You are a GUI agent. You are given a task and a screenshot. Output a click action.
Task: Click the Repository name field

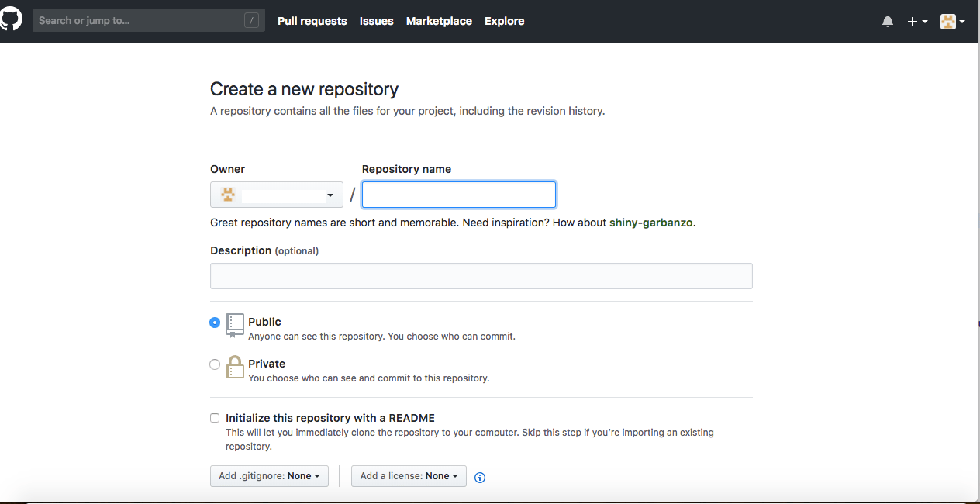[x=459, y=195]
